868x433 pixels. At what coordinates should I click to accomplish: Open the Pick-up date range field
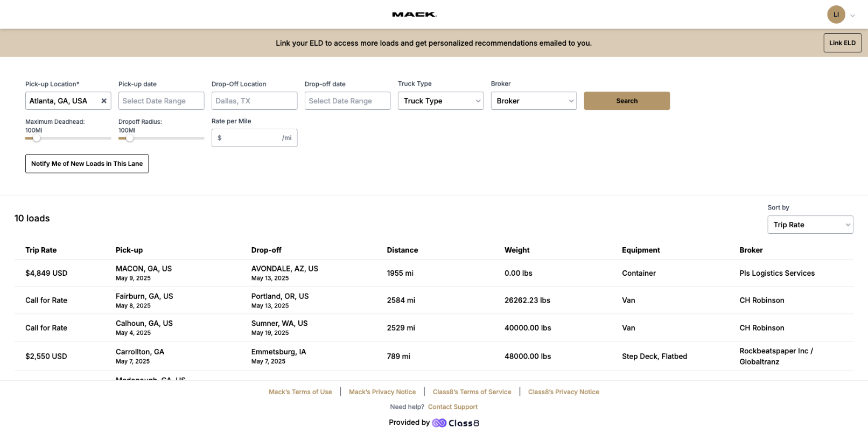point(161,101)
